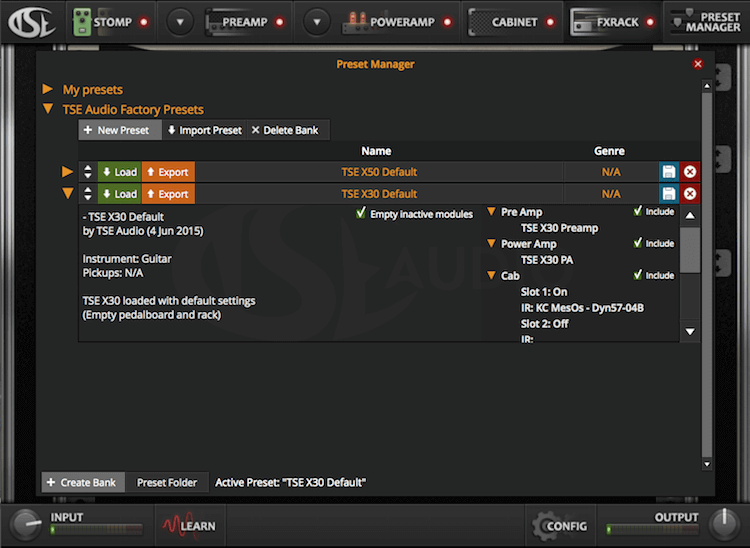Delete TSE X50 Default with red X
This screenshot has width=750, height=548.
(x=690, y=172)
